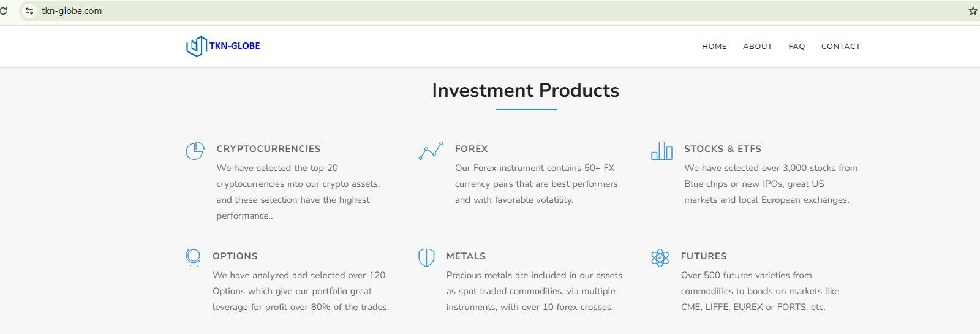
Task: Click the Metals shield icon
Action: click(x=426, y=257)
